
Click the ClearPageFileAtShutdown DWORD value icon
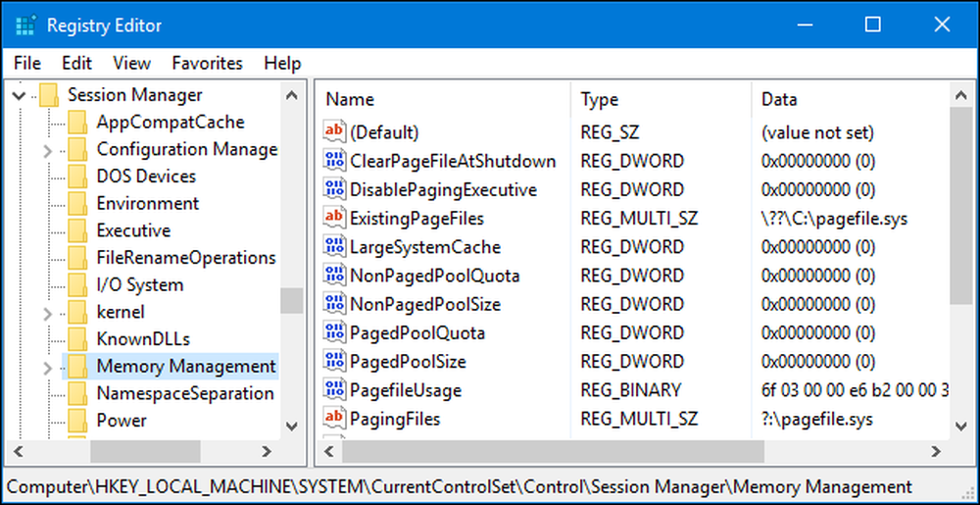334,161
